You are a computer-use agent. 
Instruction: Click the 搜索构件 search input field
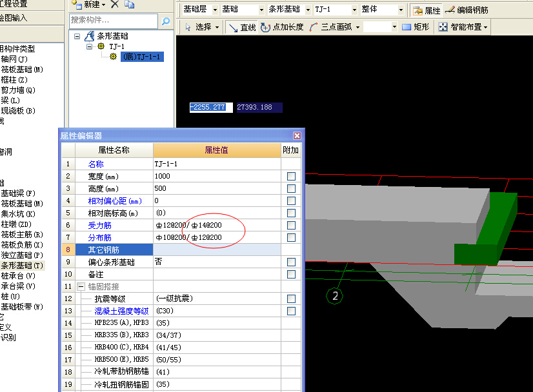(x=113, y=21)
